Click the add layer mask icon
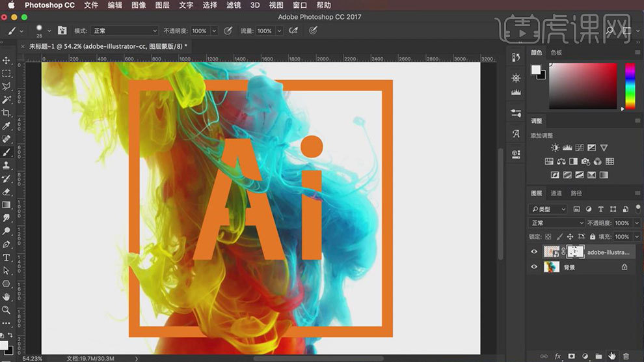The width and height of the screenshot is (644, 362). coord(571,356)
